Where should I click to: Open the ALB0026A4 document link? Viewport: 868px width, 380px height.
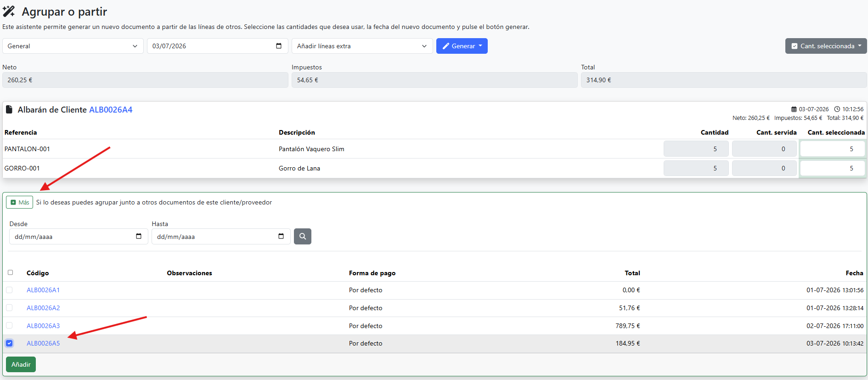pos(111,109)
